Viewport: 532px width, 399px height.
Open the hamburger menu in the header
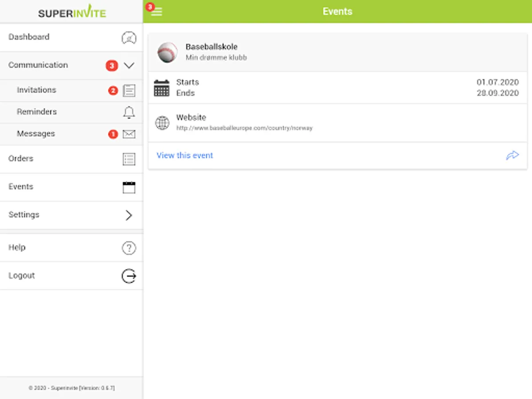coord(156,12)
